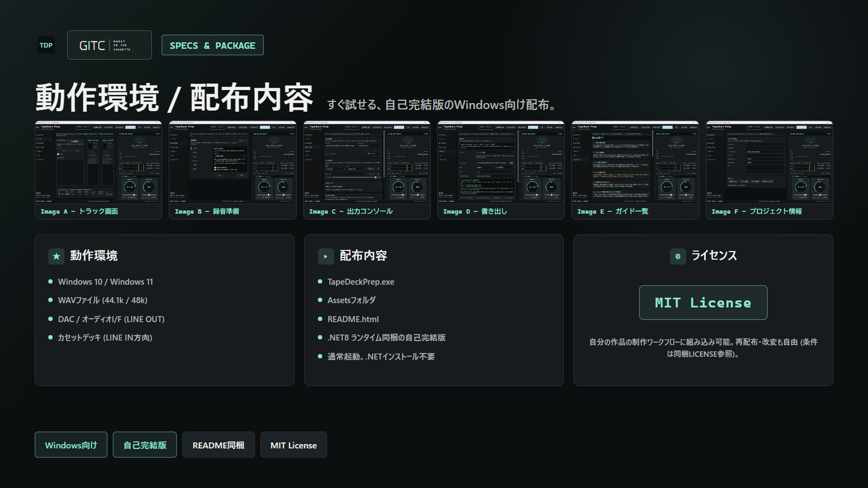Image resolution: width=868 pixels, height=488 pixels.
Task: Open Image E ガイド一覧 thumbnail
Action: pos(635,170)
